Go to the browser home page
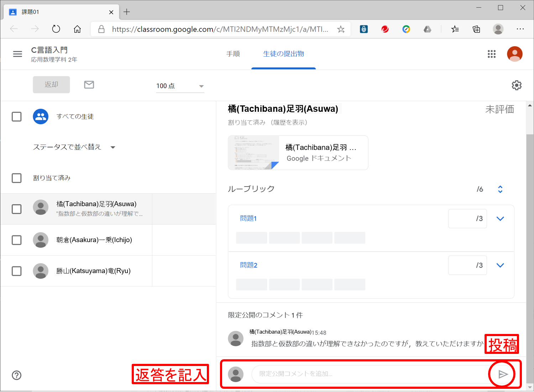The height and width of the screenshot is (392, 534). coord(77,29)
